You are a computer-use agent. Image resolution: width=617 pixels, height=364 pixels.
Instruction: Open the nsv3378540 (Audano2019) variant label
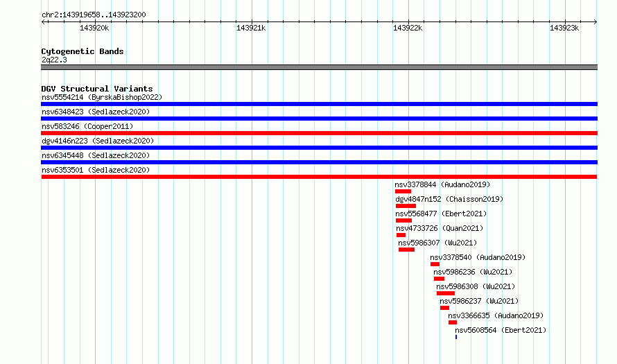coord(478,257)
